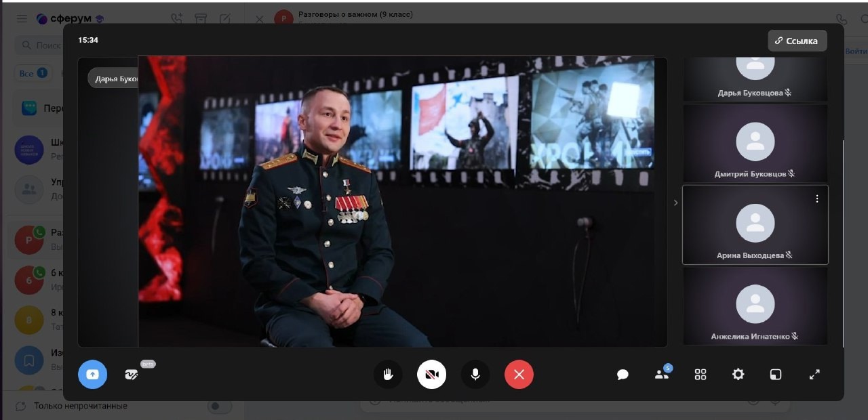Open the archive box icon in Сферум
The image size is (868, 420).
click(x=201, y=19)
